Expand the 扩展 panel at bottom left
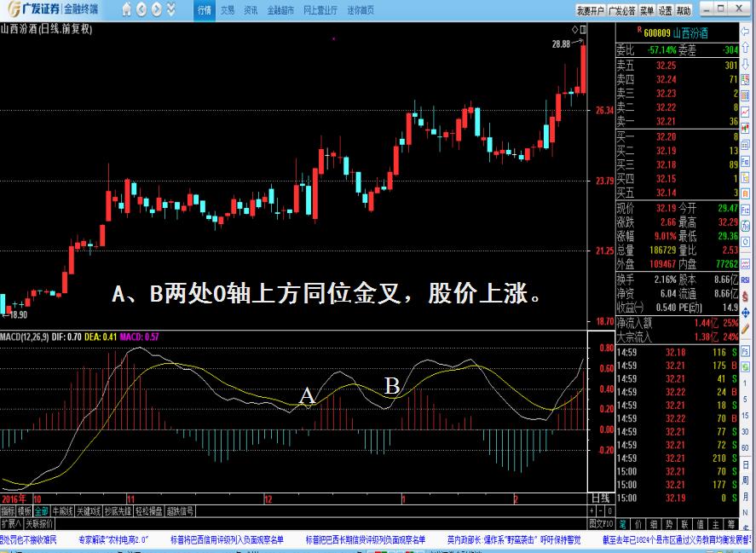The image size is (756, 553). tap(10, 521)
